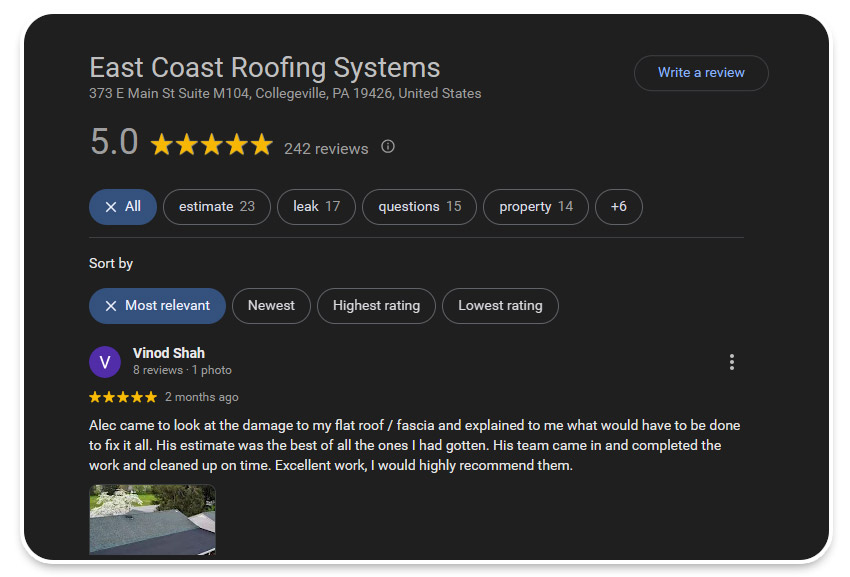Open Vinod Shah's reviewer profile name
The height and width of the screenshot is (577, 850).
click(168, 353)
